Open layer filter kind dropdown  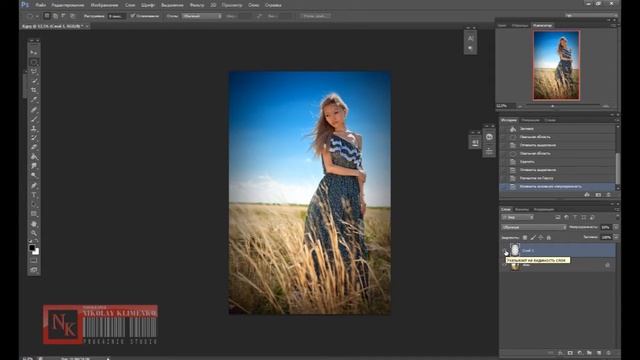click(518, 217)
